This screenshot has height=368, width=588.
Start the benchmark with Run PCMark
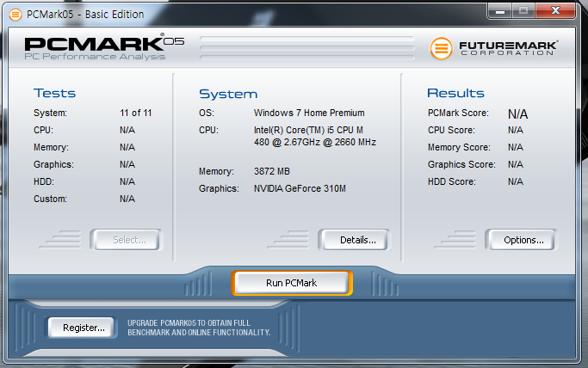pos(292,283)
